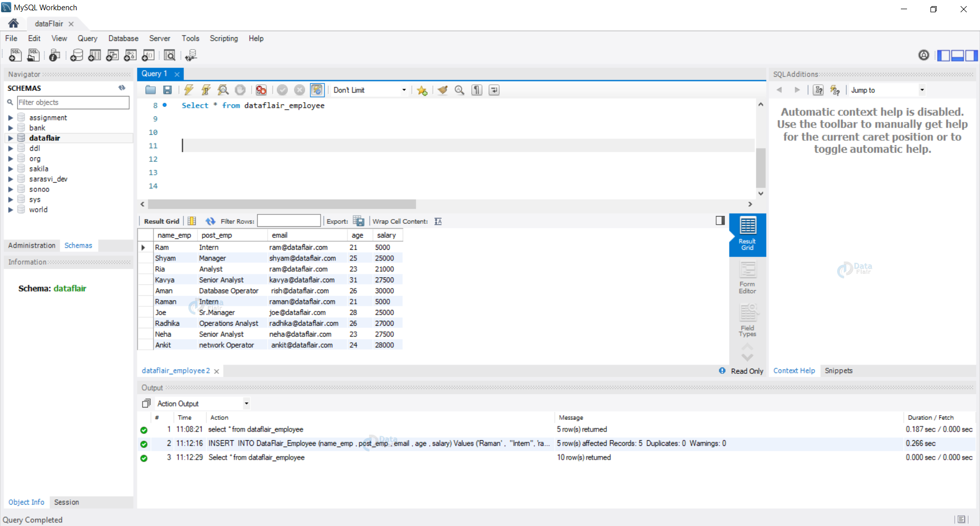Expand the sakila schema
The height and width of the screenshot is (526, 980).
tap(10, 169)
